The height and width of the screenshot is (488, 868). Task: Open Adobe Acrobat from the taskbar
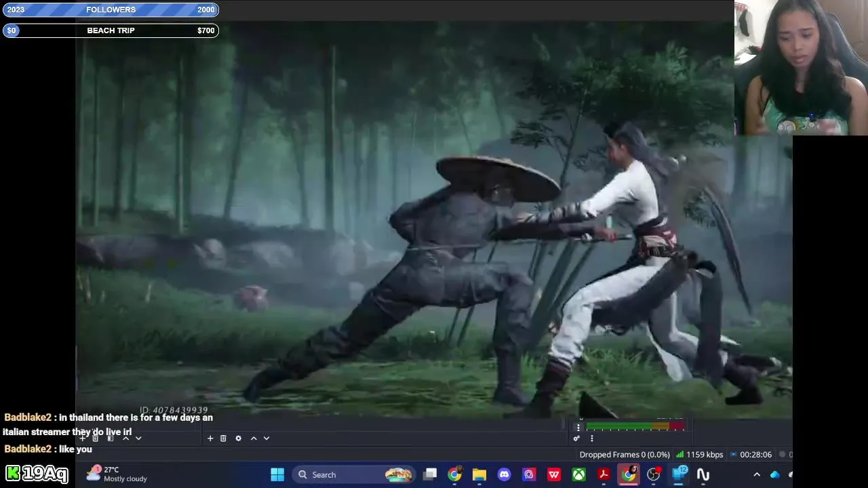[x=604, y=474]
